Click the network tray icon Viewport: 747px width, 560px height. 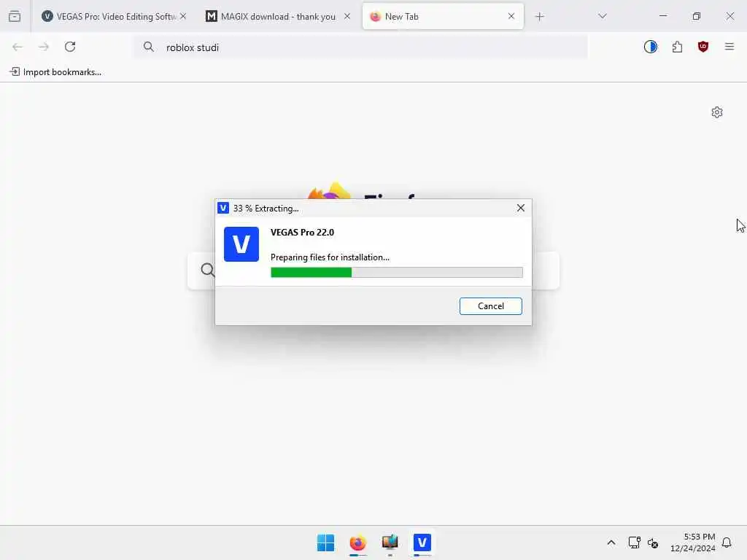click(634, 542)
